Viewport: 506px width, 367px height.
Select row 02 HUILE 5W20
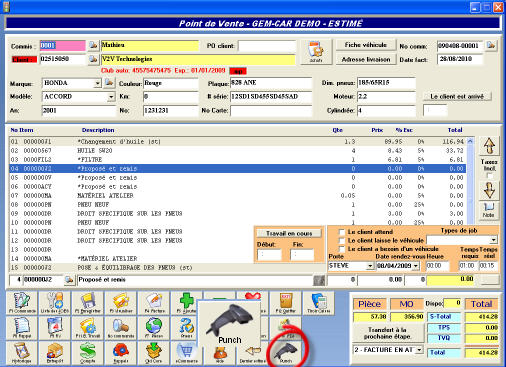(237, 151)
